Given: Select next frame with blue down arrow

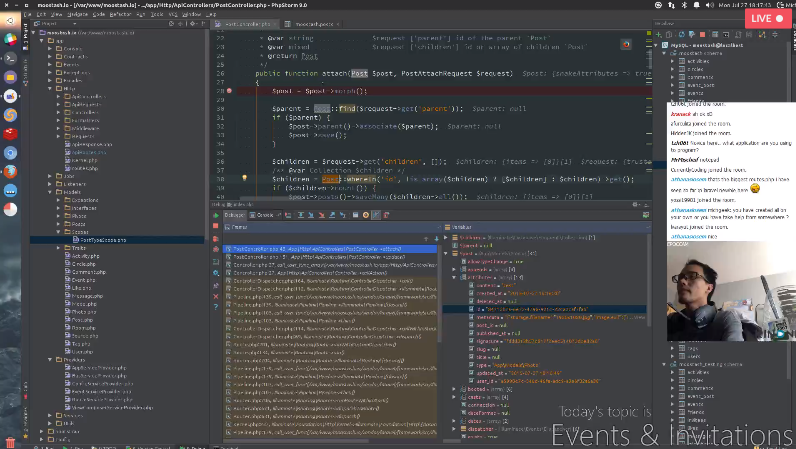Looking at the screenshot, I should click(x=436, y=239).
